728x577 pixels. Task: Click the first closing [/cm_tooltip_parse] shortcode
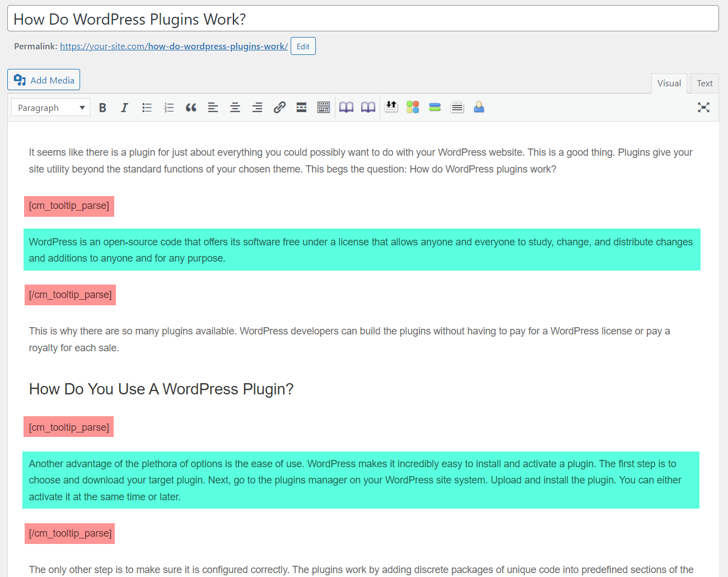(x=70, y=295)
